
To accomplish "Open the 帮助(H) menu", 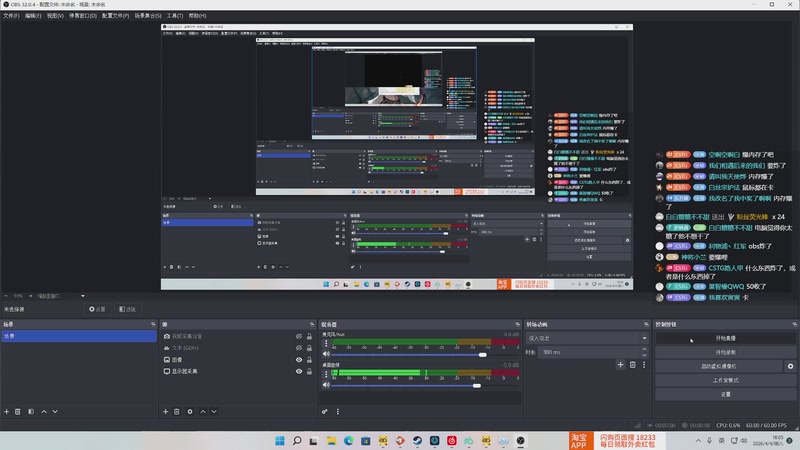I will (x=197, y=16).
